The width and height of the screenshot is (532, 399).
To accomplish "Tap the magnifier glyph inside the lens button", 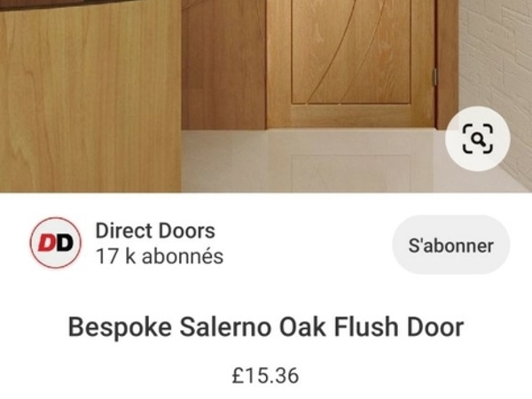I will pyautogui.click(x=478, y=139).
